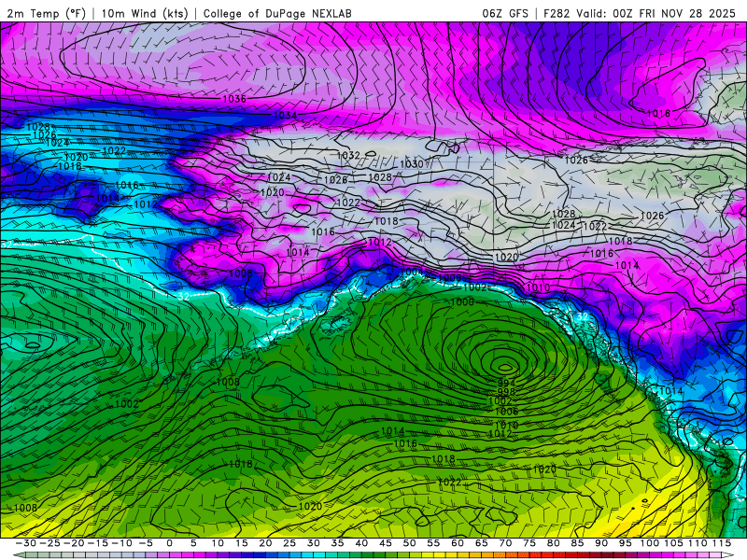The image size is (747, 560).
Task: Pick the -15 value on the temperature scale
Action: [x=97, y=543]
